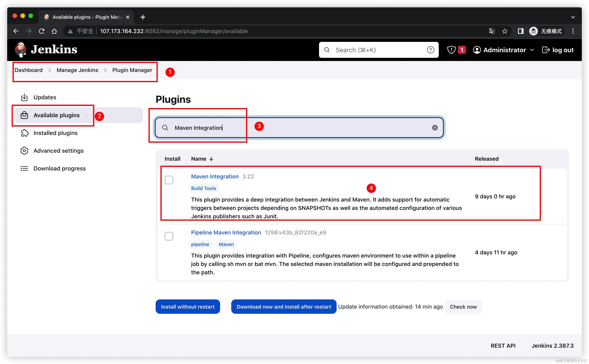Click the red security alert badge showing 1
This screenshot has width=589, height=364.
tap(462, 50)
